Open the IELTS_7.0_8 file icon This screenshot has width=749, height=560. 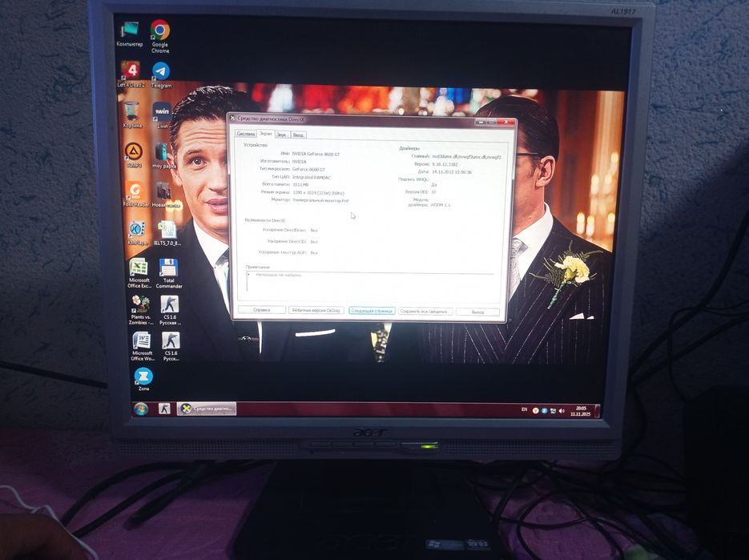pos(167,233)
